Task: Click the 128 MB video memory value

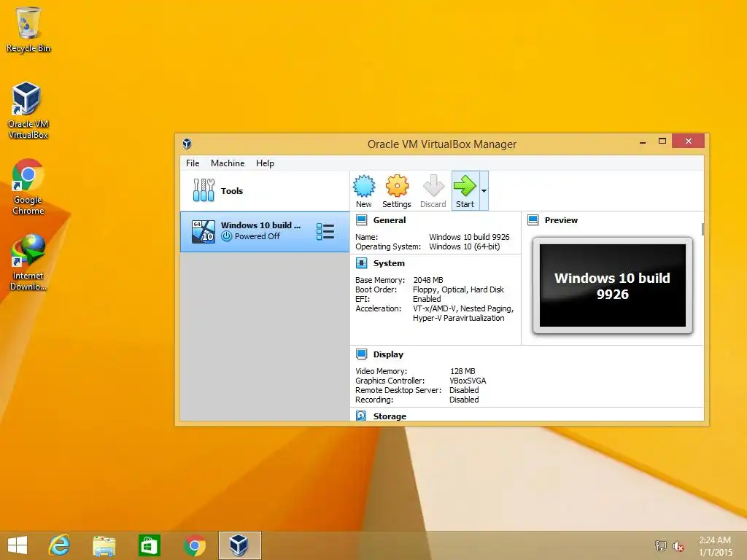Action: coord(462,371)
